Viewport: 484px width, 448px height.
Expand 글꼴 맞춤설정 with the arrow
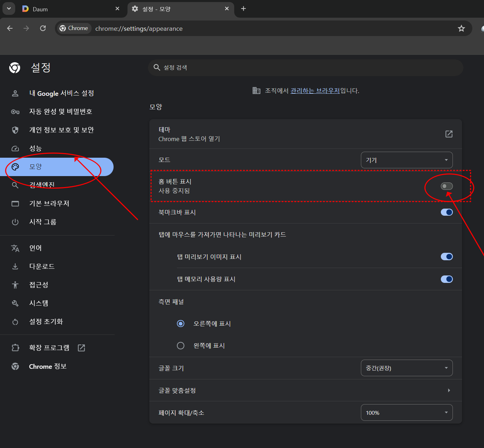click(x=449, y=390)
